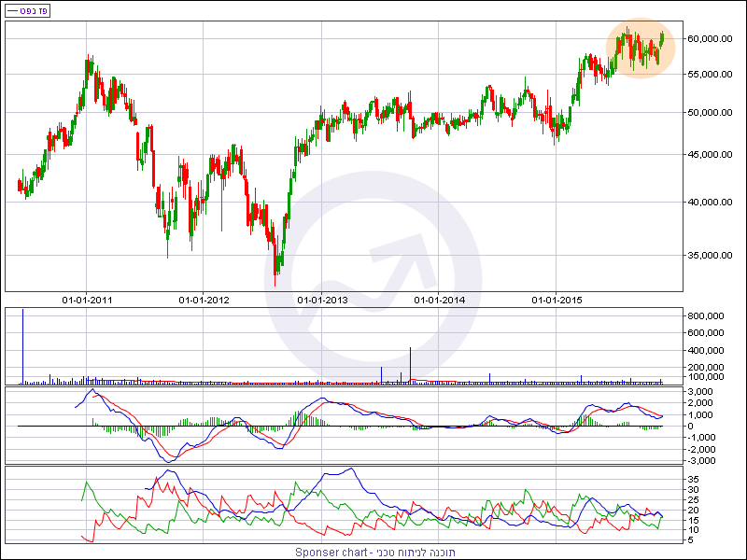Click the tallest blue volume spike bar

pos(22,345)
